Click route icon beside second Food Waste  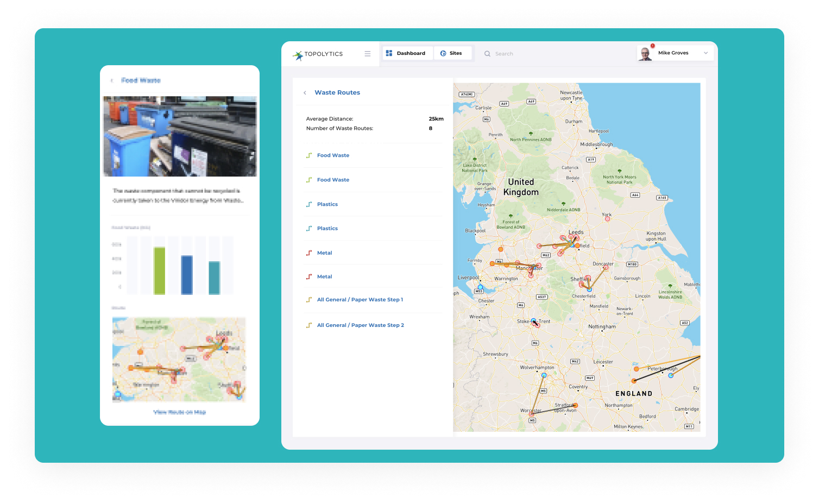(309, 180)
